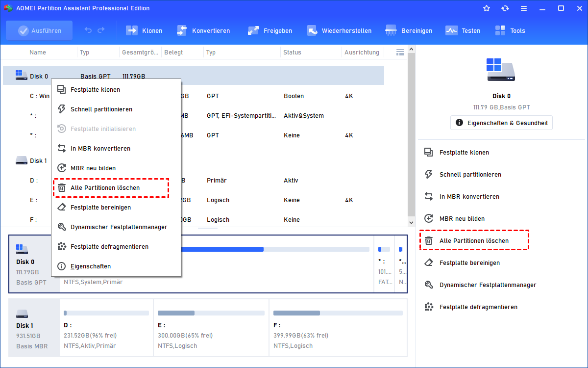The image size is (588, 368).
Task: Choose Festplatte klonen in context menu
Action: pyautogui.click(x=116, y=89)
